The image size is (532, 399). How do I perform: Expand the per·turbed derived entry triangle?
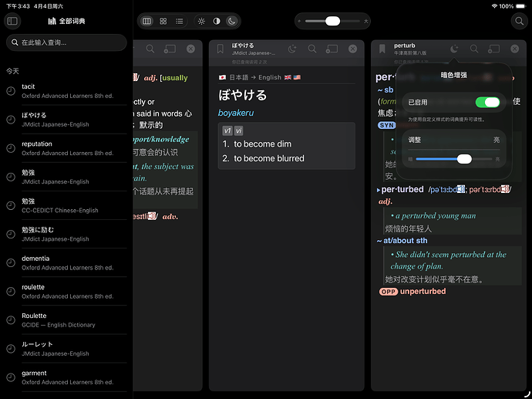378,189
